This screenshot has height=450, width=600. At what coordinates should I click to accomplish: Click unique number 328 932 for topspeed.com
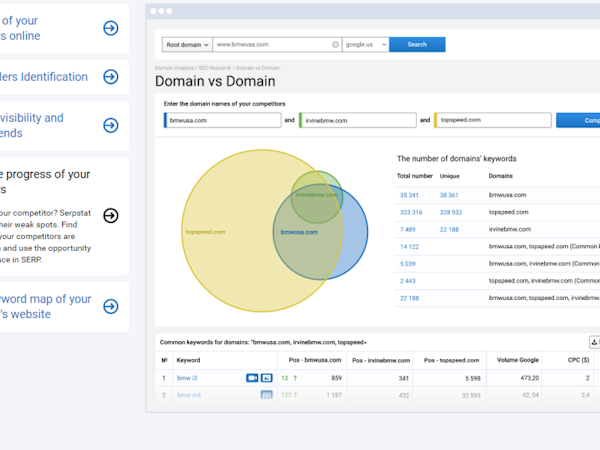click(451, 212)
